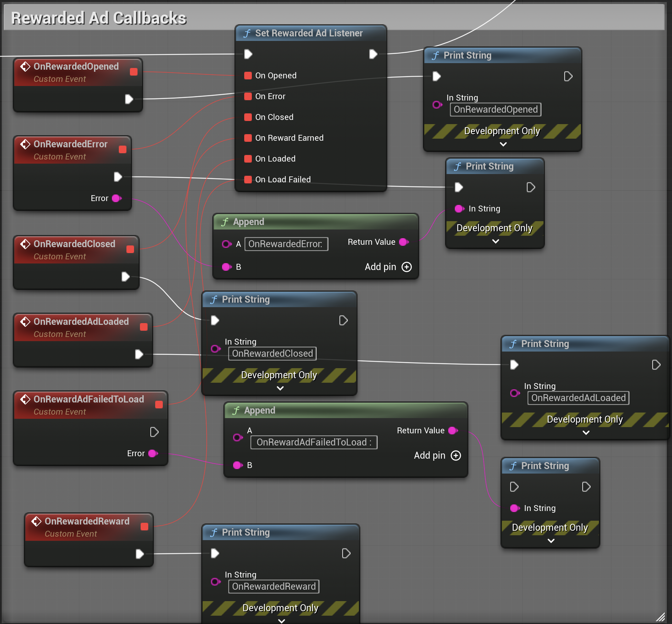Screen dimensions: 672x624
Task: Click the OnRewardedClosed delegate pin
Action: pyautogui.click(x=130, y=249)
